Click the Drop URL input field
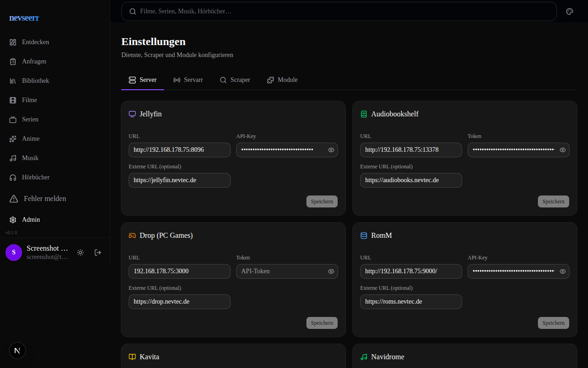 pos(180,271)
